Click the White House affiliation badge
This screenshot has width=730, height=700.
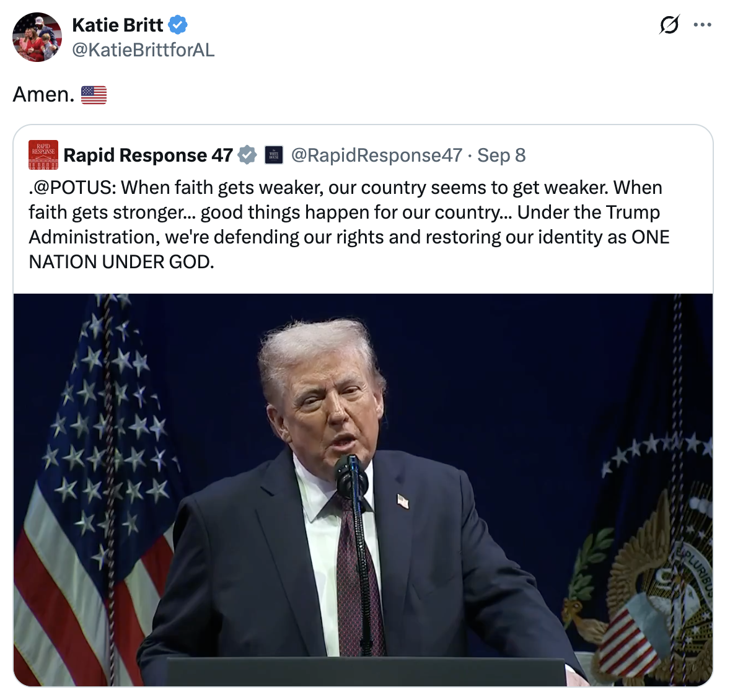(x=274, y=155)
